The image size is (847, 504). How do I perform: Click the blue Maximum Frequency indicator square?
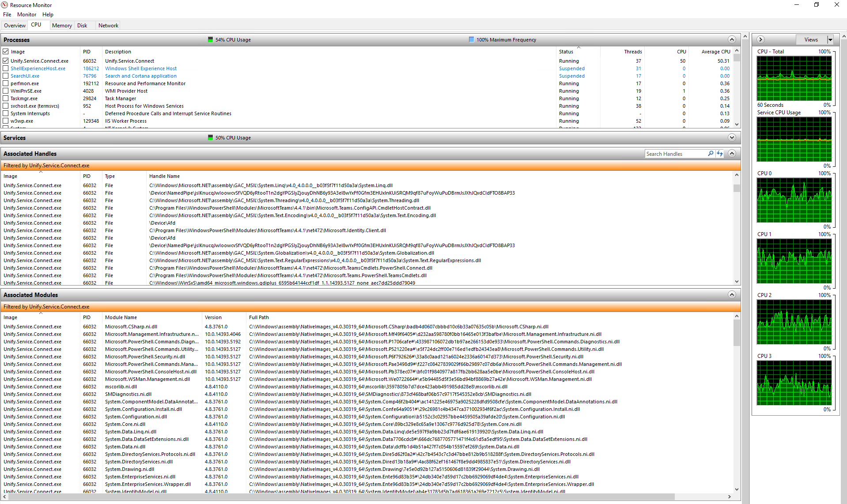[x=472, y=39]
